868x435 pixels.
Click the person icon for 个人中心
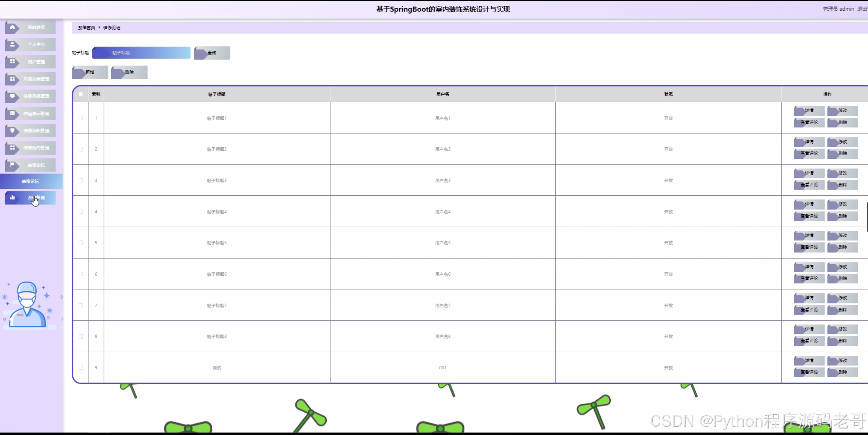pos(12,44)
